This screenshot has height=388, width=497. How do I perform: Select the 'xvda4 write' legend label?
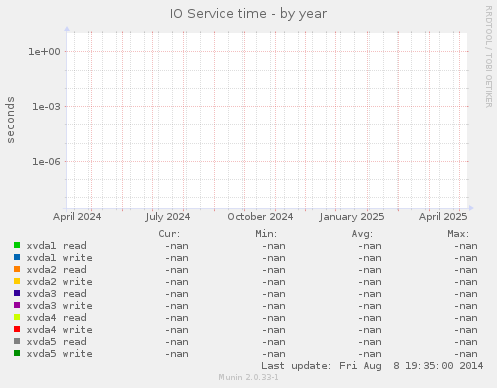(59, 330)
